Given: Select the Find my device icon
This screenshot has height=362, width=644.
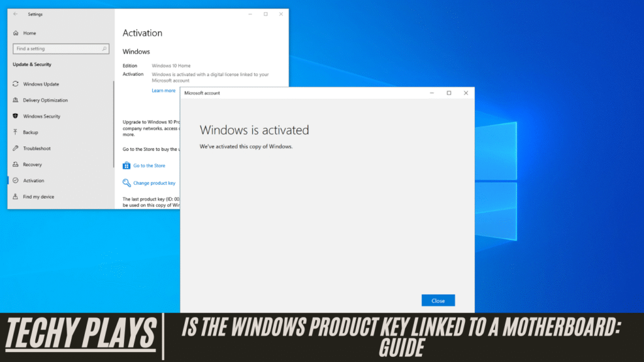Looking at the screenshot, I should (16, 196).
